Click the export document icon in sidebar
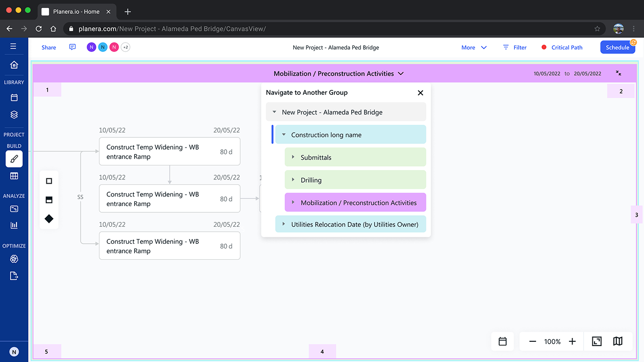This screenshot has height=362, width=644. (x=14, y=276)
